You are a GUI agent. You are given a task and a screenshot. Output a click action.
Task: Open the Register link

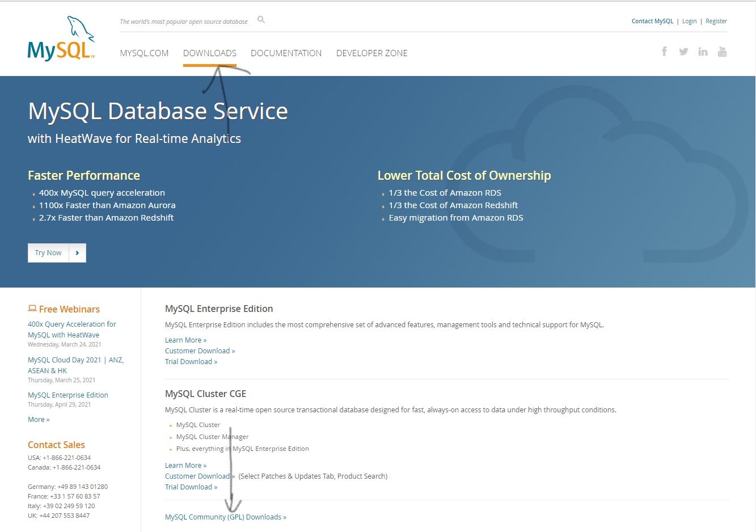pos(716,21)
